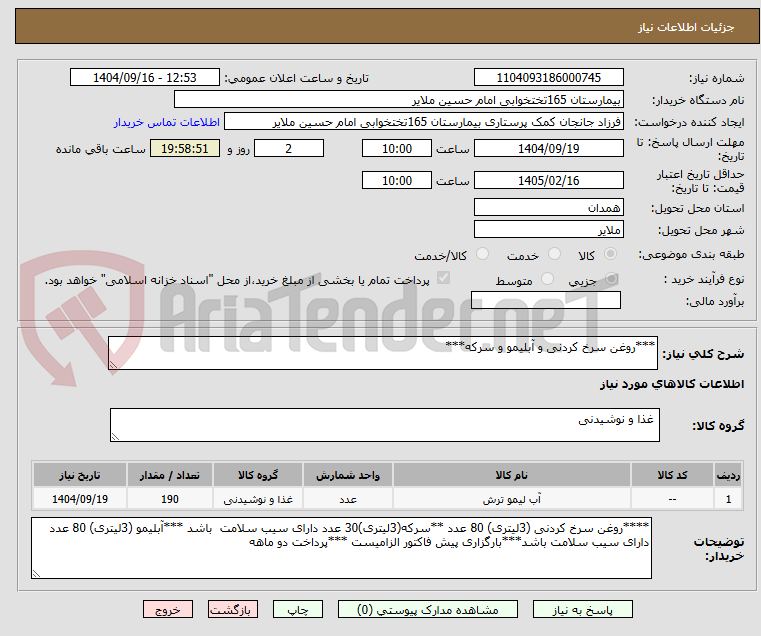Click the شرح کلی نیاز text area
761x636 pixels.
click(382, 353)
